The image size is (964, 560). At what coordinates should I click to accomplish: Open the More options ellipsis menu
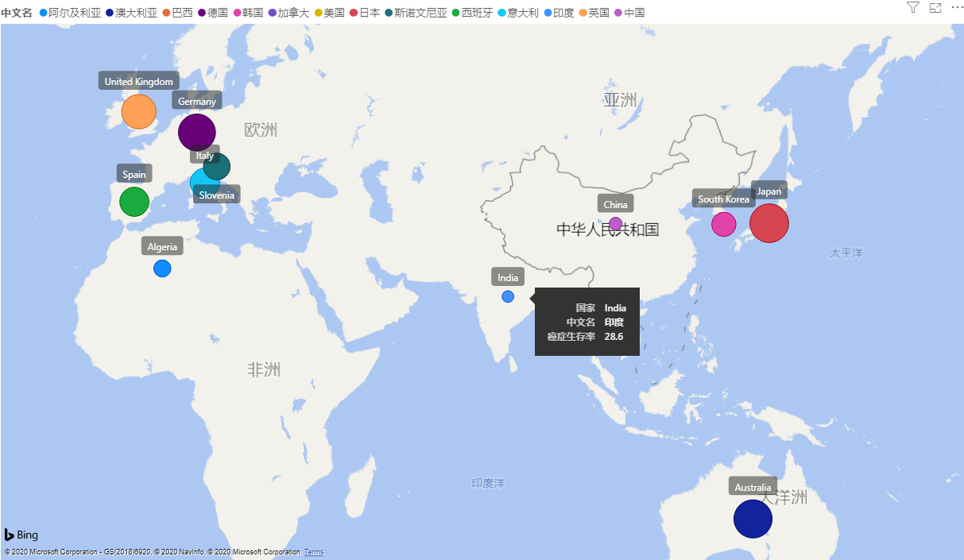tap(956, 7)
